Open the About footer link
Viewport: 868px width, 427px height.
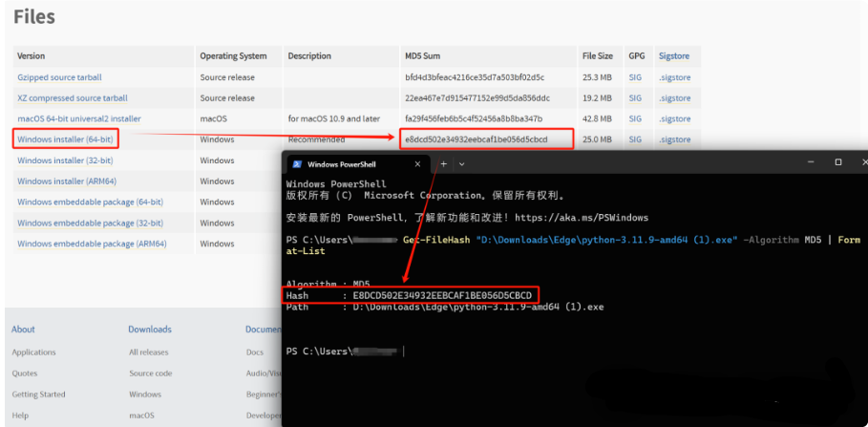(23, 329)
